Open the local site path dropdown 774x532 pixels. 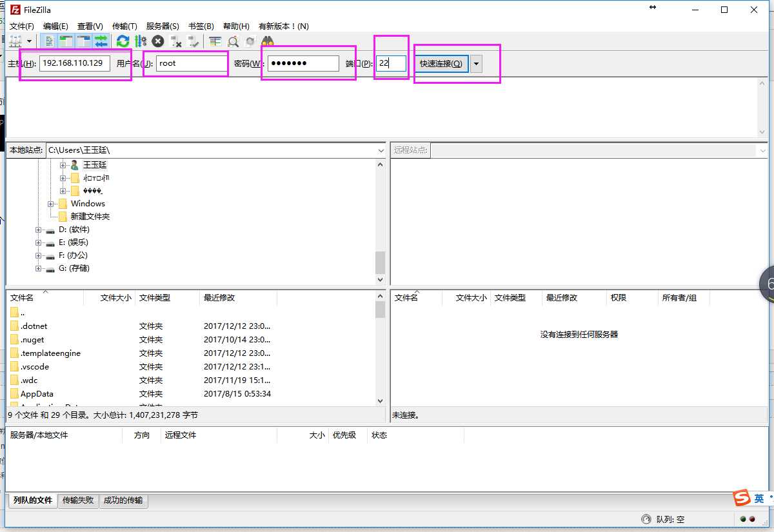point(381,150)
